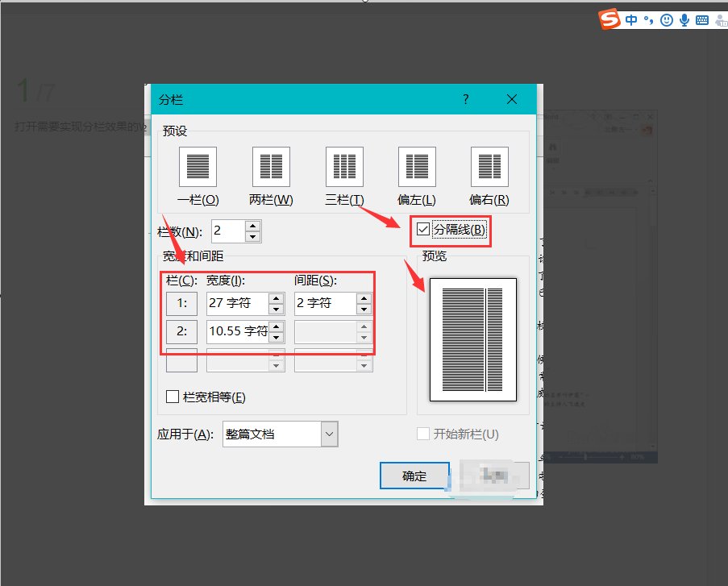Select the 两栏 two column preset
728x586 pixels.
pos(270,164)
